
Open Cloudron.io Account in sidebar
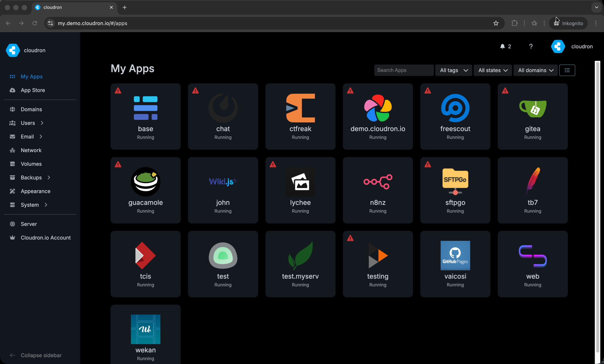[x=46, y=238]
